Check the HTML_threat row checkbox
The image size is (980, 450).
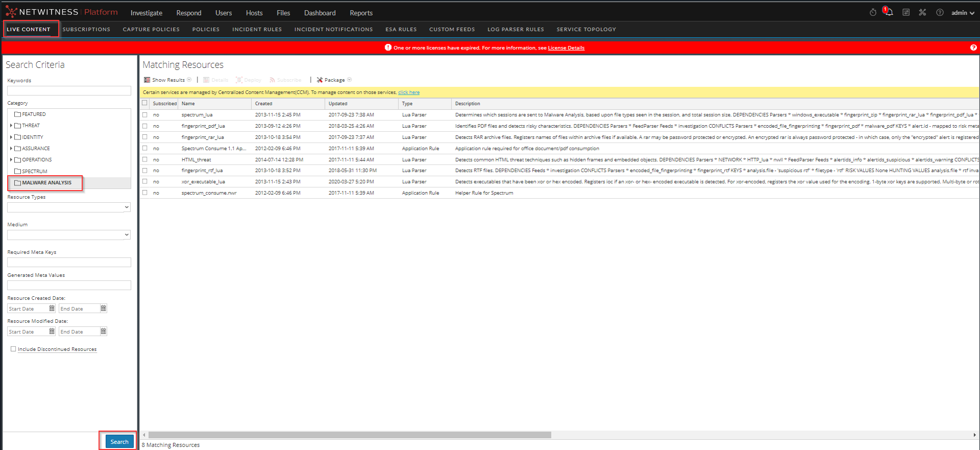tap(145, 159)
